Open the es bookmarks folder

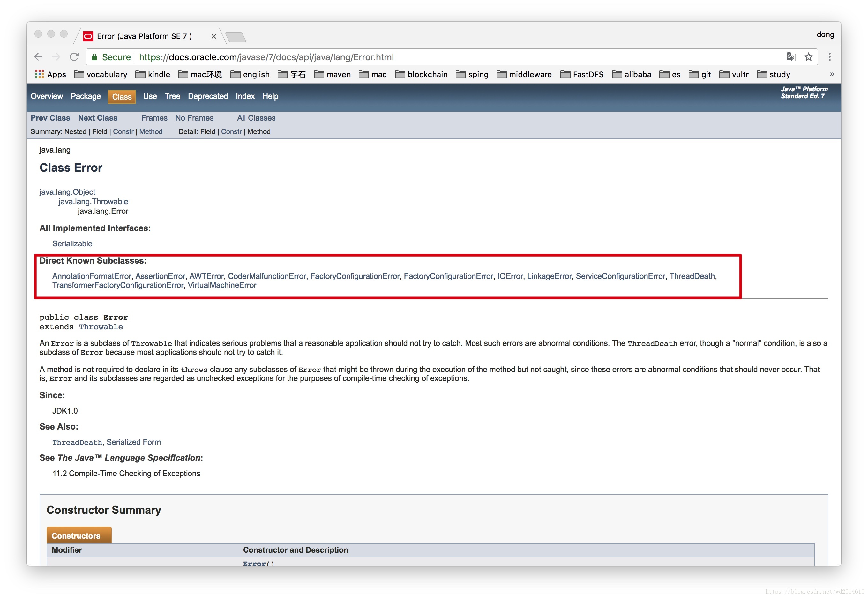point(670,75)
